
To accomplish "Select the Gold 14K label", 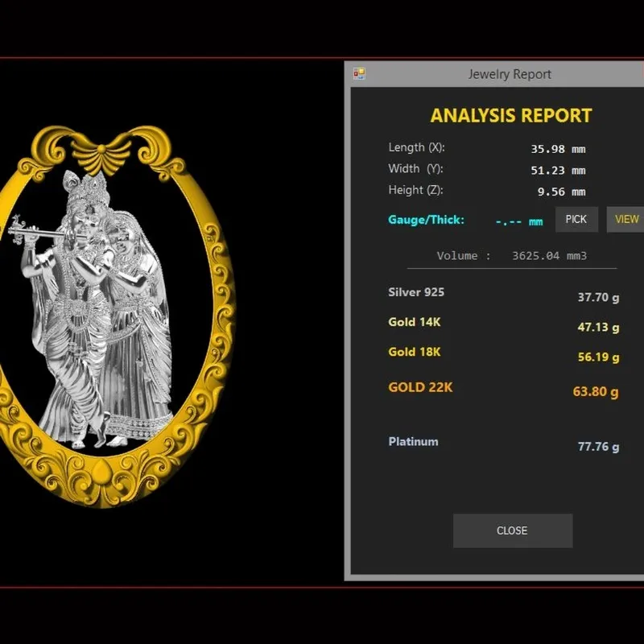I will (x=414, y=322).
